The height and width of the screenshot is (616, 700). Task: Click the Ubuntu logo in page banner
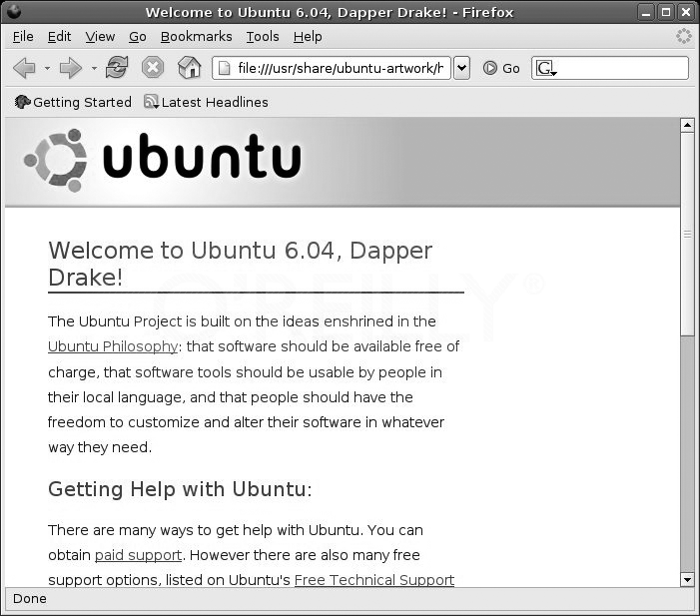pos(163,161)
